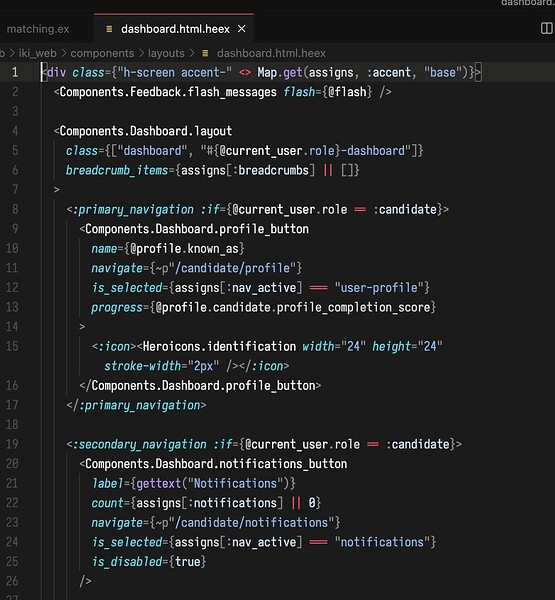Click line number 8 in the gutter
The height and width of the screenshot is (600, 555).
tap(15, 209)
